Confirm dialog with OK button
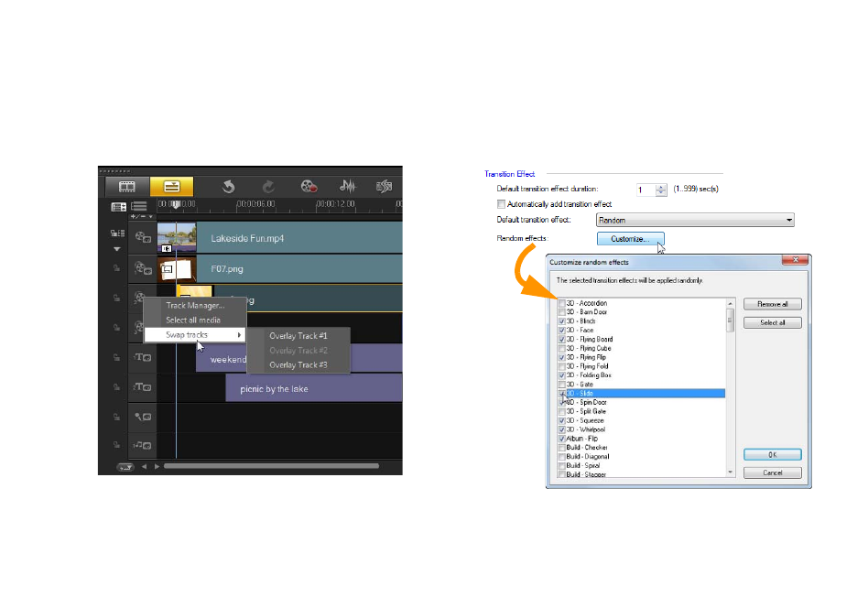Viewport: 868px width, 608px height. (772, 454)
